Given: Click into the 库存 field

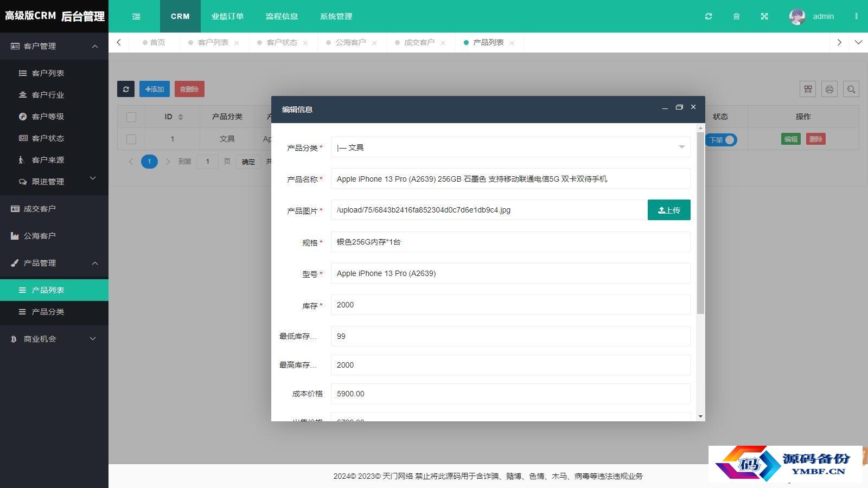Looking at the screenshot, I should coord(510,305).
